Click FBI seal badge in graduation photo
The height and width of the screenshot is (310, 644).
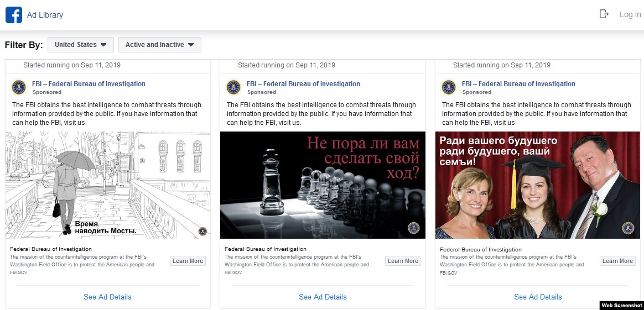tap(627, 228)
